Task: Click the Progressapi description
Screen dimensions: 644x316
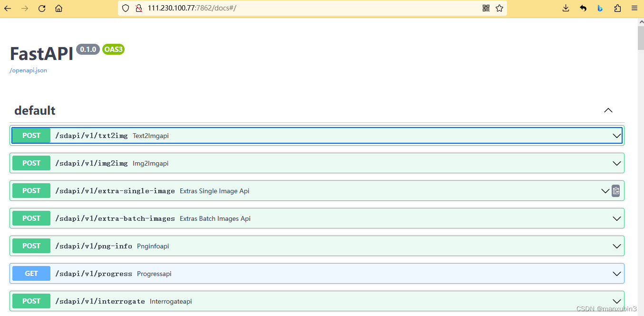Action: (x=154, y=274)
